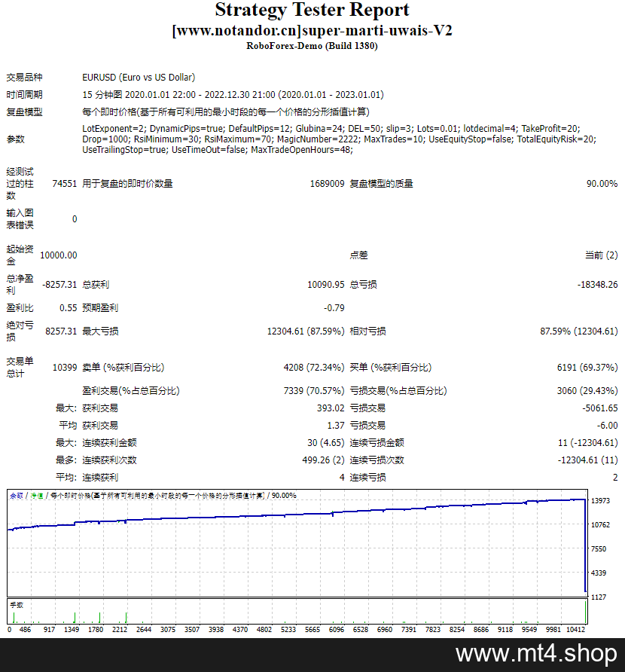Screen dimensions: 625x672
Task: Select the value 499.26 (2)
Action: [324, 460]
